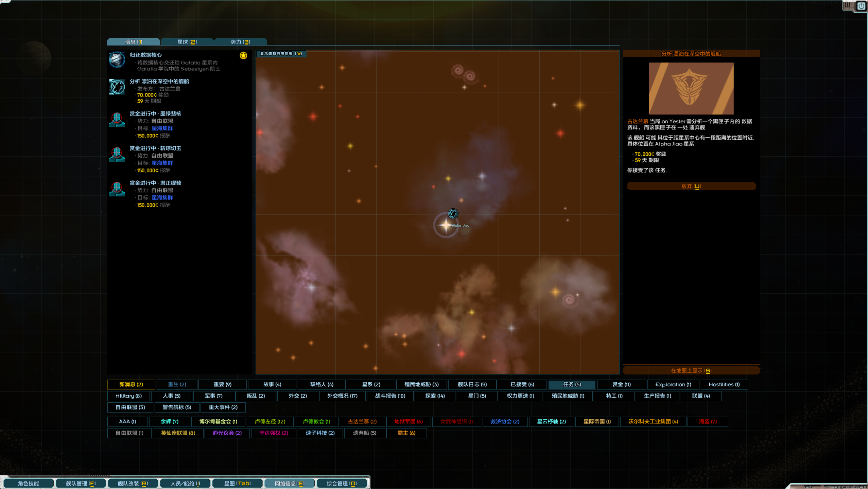Click the 斩琼切玉 bounty portrait icon
The height and width of the screenshot is (489, 868).
[x=117, y=154]
